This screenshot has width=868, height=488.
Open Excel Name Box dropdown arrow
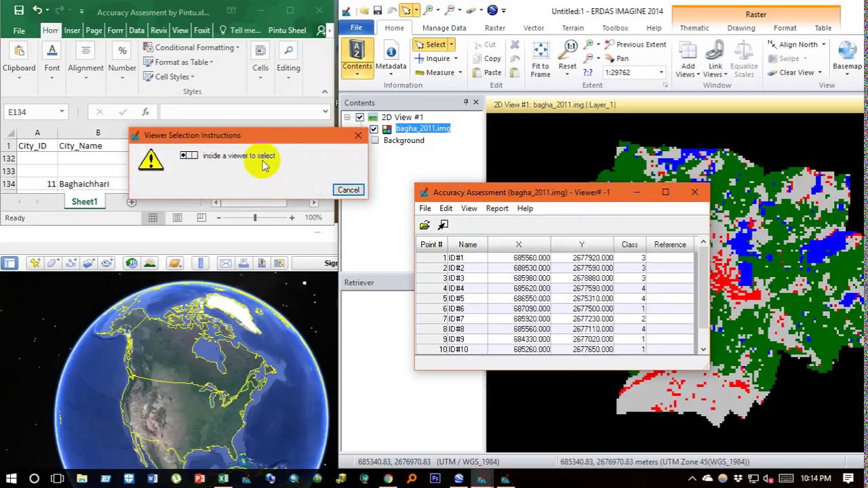pyautogui.click(x=62, y=112)
